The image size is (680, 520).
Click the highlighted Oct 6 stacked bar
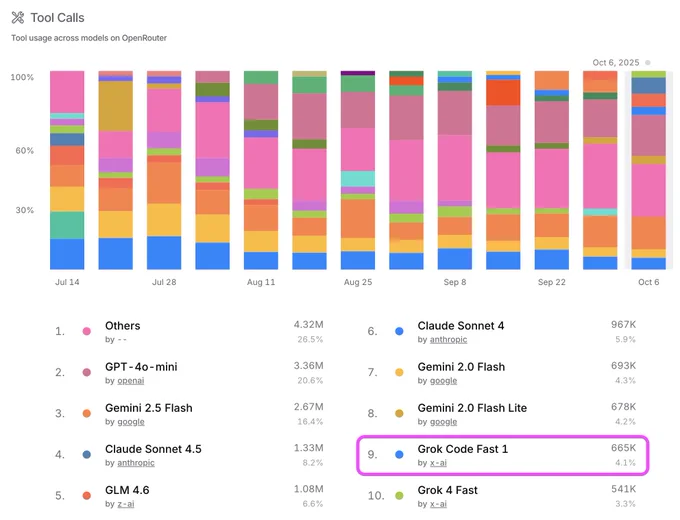tap(648, 170)
